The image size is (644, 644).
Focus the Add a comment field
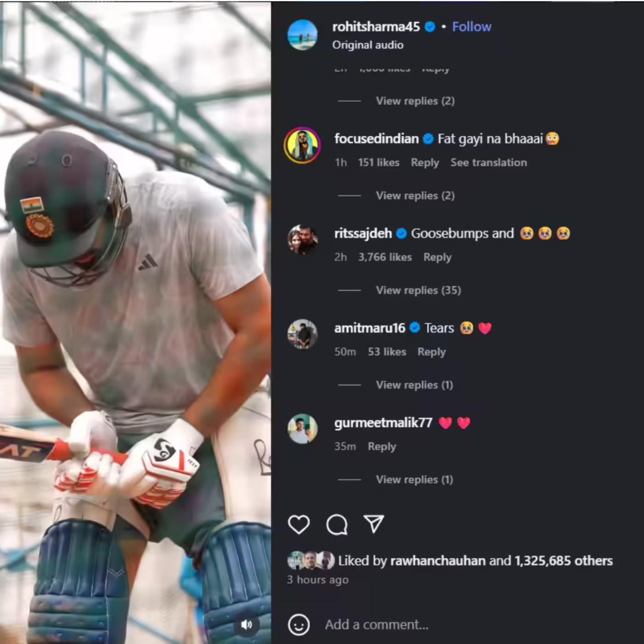tap(478, 625)
